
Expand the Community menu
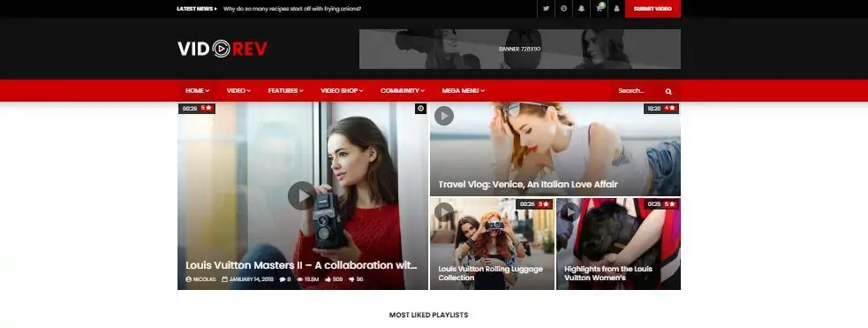403,91
